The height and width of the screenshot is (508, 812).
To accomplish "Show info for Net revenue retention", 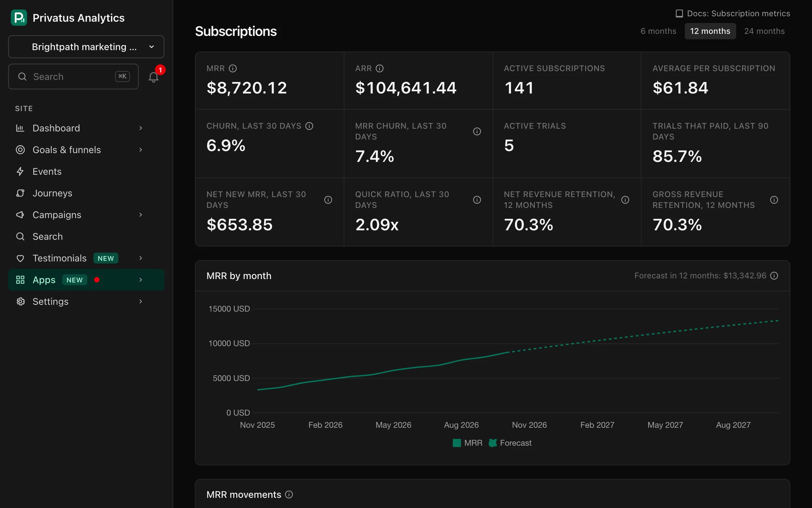I will (x=625, y=200).
